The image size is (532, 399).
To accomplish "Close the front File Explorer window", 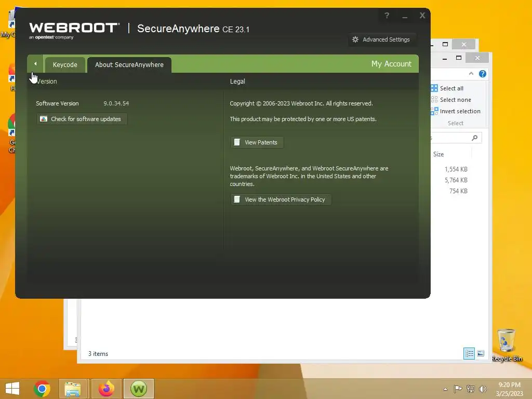I will click(x=477, y=58).
